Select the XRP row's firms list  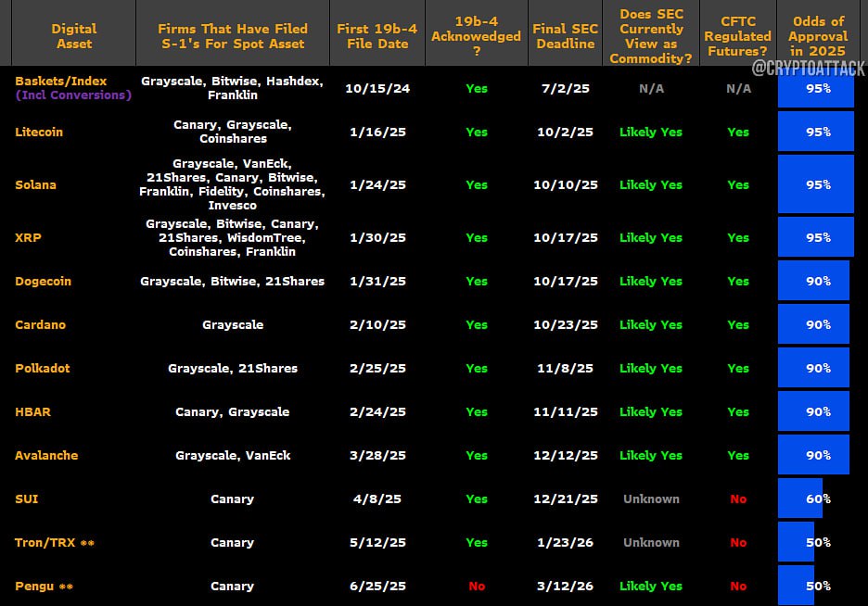click(233, 237)
